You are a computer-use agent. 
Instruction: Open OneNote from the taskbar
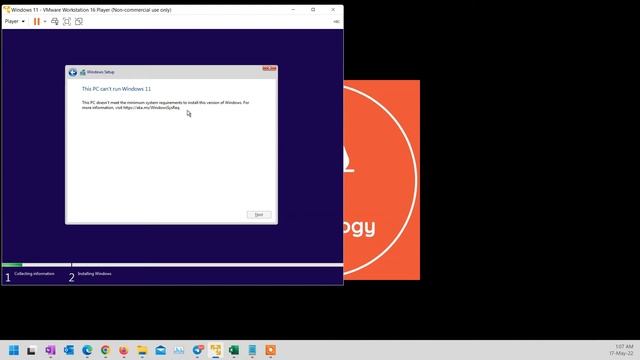[50, 350]
